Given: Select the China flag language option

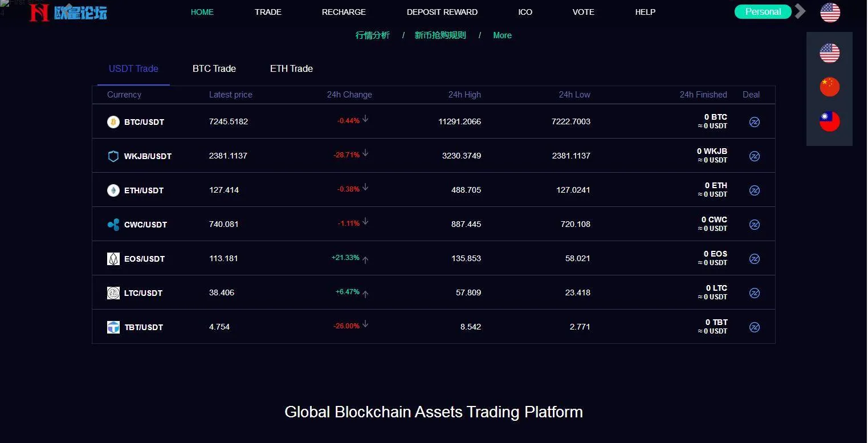Looking at the screenshot, I should coord(829,87).
